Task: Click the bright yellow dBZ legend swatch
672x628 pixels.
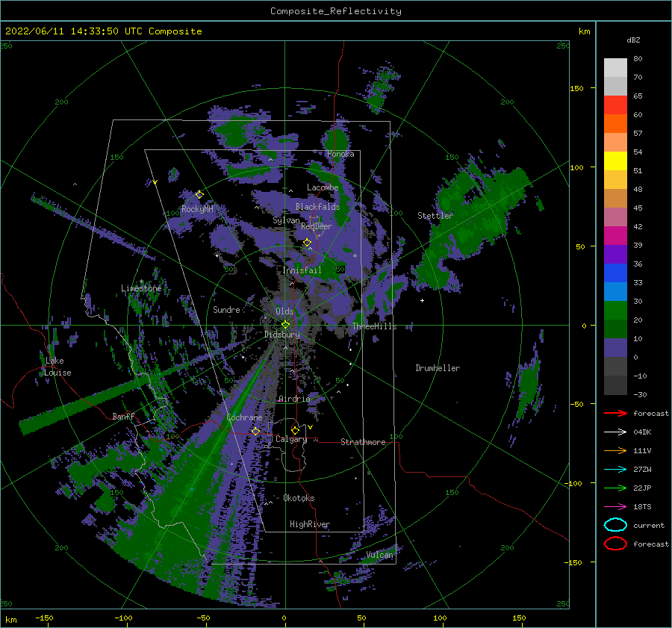Action: point(615,161)
